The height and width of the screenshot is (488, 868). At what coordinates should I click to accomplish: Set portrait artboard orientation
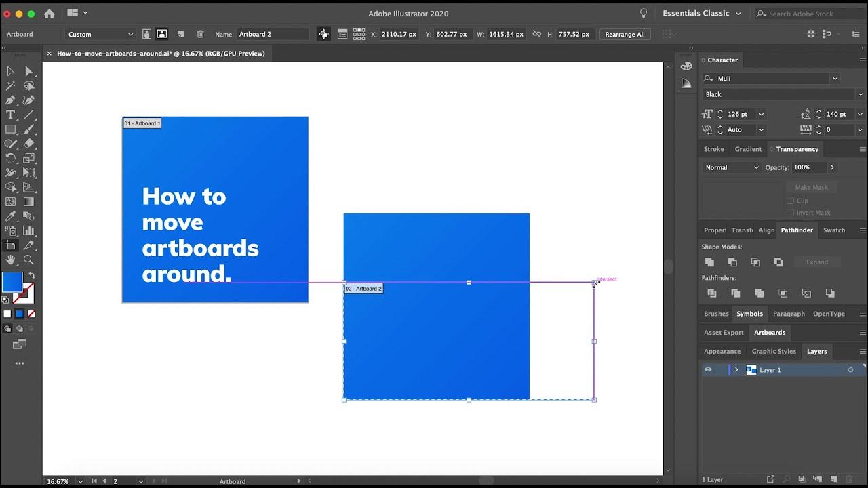[x=147, y=34]
